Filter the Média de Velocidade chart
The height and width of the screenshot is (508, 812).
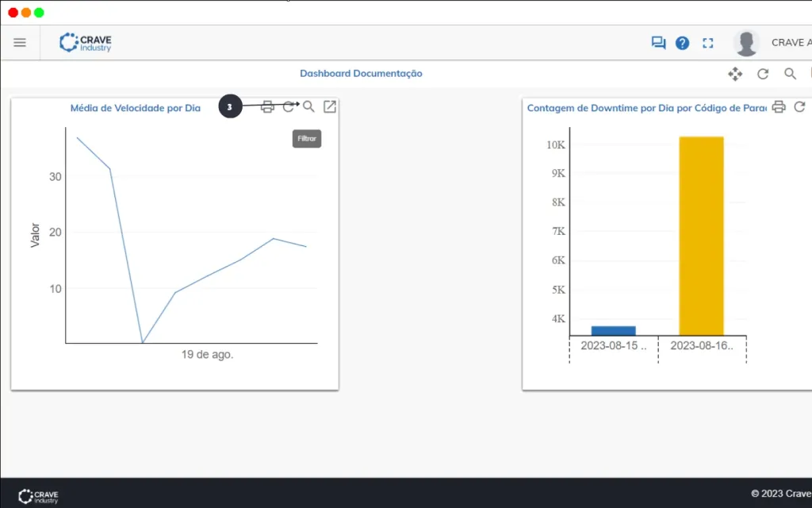click(x=308, y=107)
